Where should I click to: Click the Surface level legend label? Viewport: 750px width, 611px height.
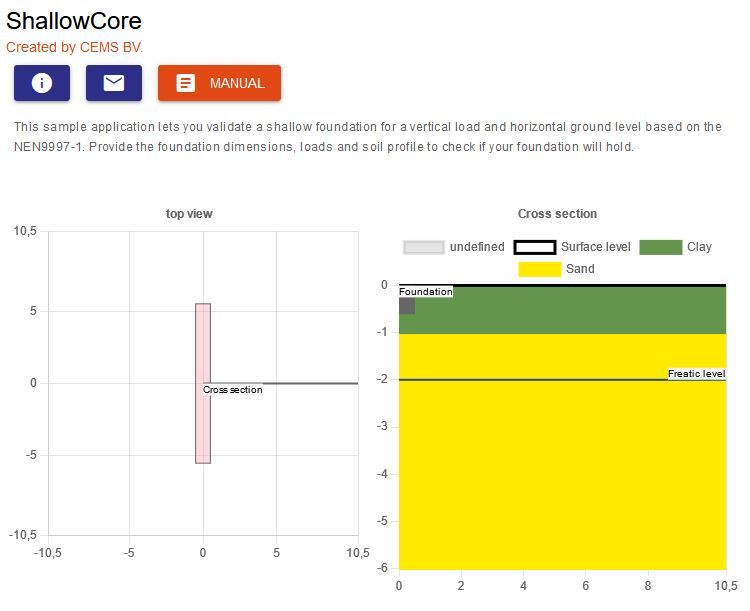pyautogui.click(x=596, y=247)
